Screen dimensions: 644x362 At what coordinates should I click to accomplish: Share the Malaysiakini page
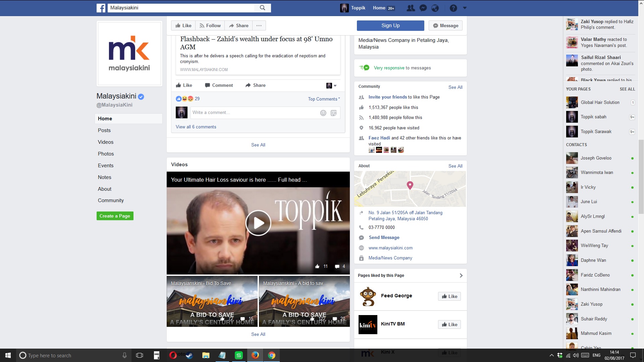click(x=238, y=25)
